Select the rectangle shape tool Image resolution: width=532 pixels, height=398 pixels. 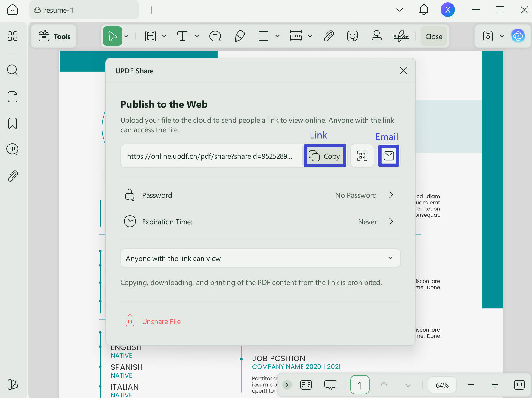tap(264, 36)
